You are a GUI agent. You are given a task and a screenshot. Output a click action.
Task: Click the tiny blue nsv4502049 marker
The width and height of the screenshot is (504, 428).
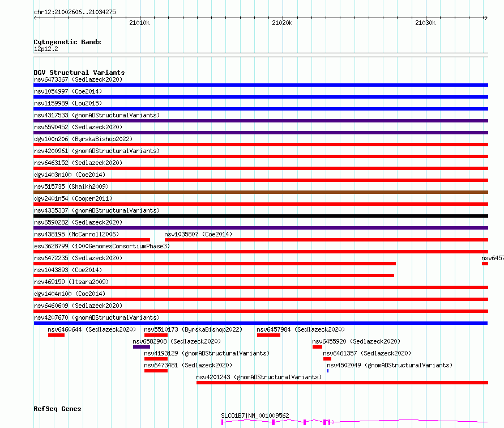click(x=327, y=371)
